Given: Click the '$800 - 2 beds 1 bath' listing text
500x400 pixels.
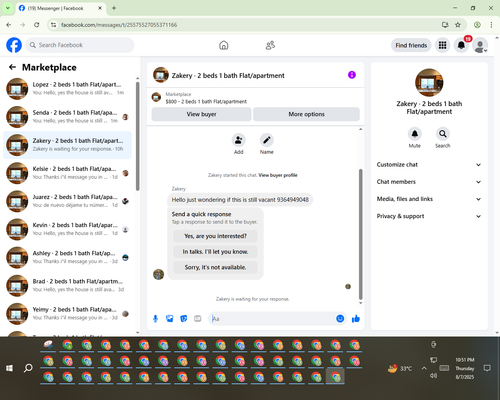Looking at the screenshot, I should click(x=206, y=101).
